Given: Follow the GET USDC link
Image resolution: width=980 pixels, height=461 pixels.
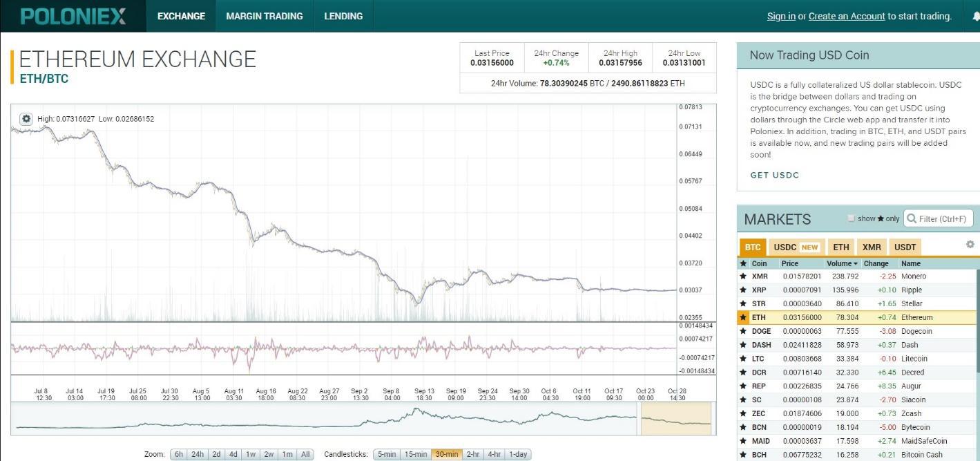Looking at the screenshot, I should coord(775,175).
